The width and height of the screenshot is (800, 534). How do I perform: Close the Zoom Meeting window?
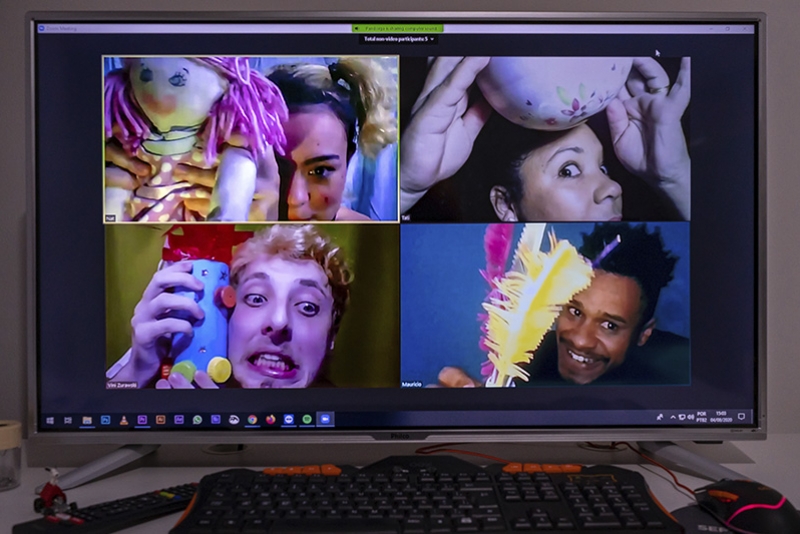tap(744, 29)
